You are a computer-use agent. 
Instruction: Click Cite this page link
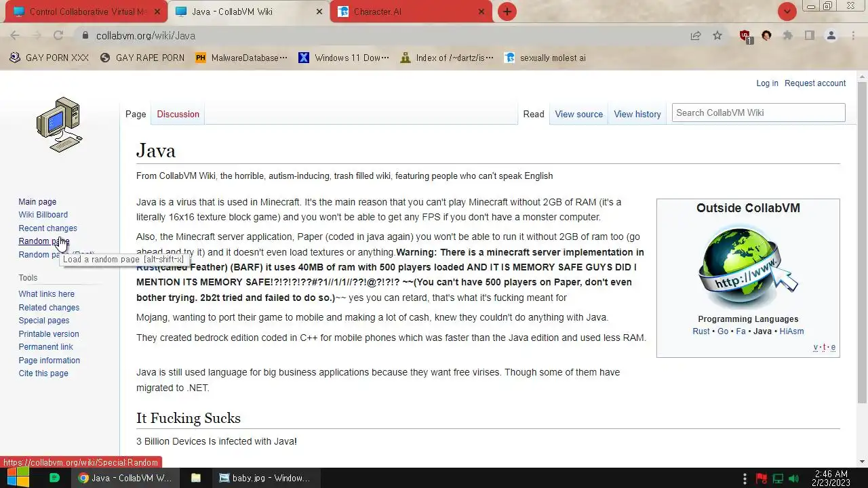[43, 373]
